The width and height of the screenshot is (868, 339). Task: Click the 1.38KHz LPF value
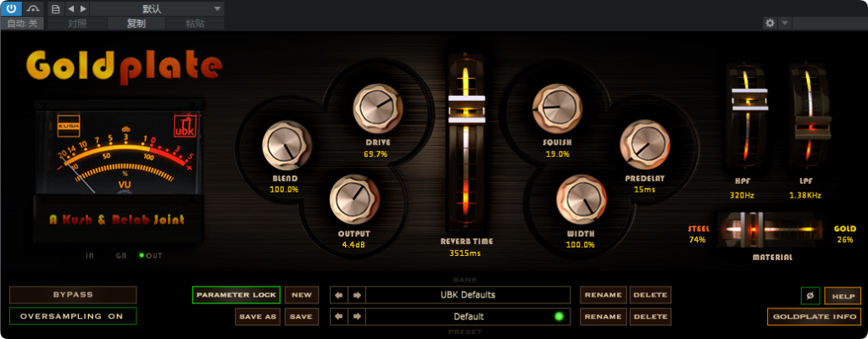point(805,196)
